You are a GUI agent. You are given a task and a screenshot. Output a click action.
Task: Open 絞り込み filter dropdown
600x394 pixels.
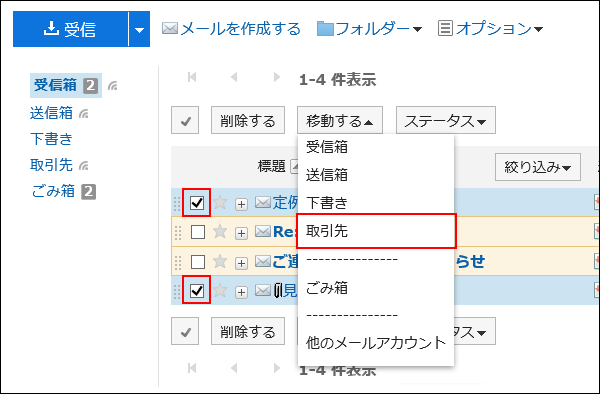(x=538, y=167)
